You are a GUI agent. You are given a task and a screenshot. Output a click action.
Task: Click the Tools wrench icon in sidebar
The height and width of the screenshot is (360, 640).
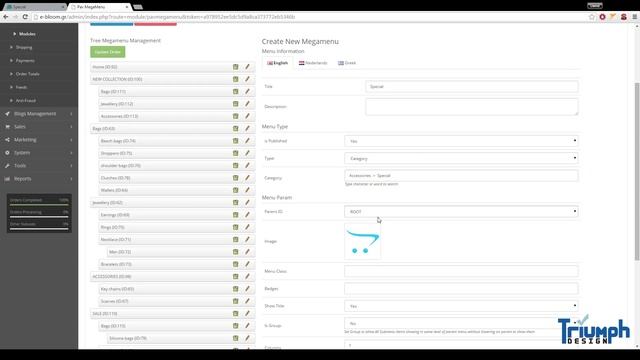click(x=7, y=166)
